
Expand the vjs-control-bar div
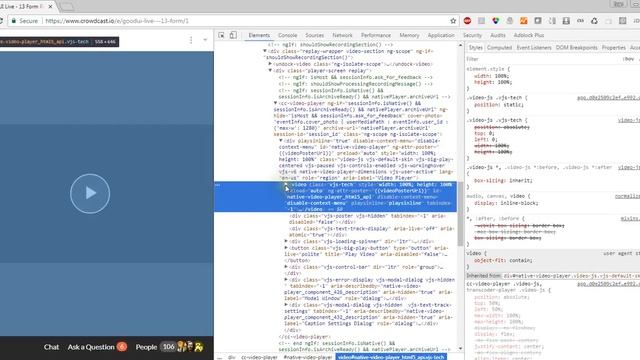click(286, 267)
